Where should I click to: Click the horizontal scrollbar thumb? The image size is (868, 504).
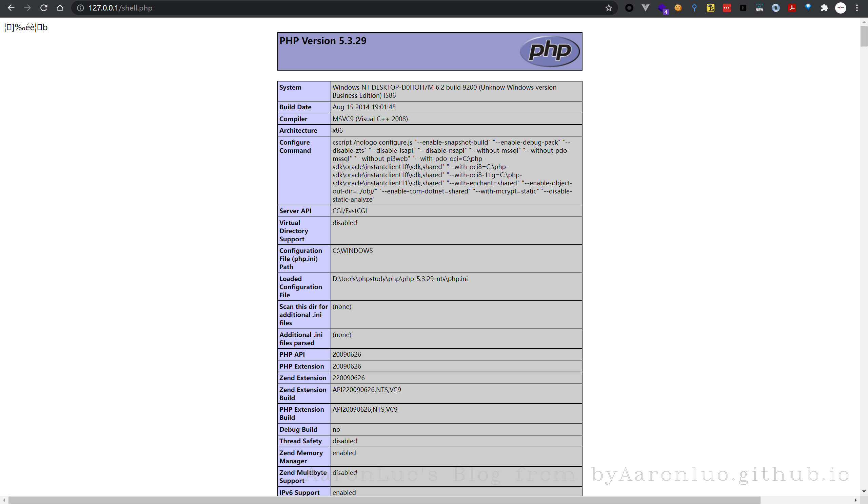tap(384, 500)
